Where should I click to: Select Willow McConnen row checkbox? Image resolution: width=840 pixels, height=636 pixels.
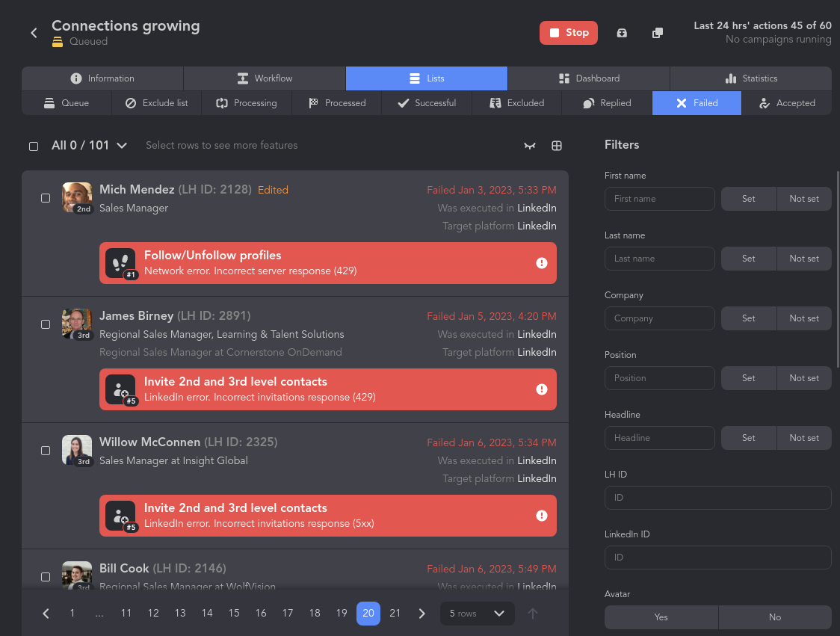[x=46, y=451]
